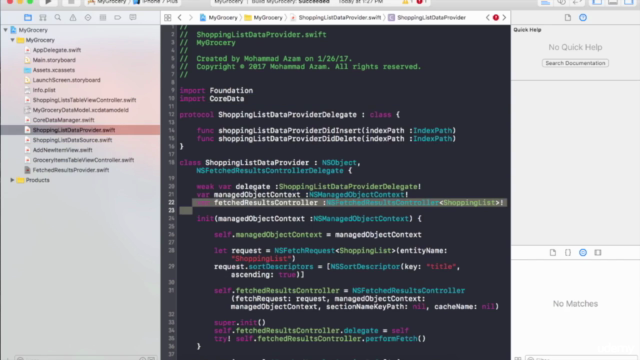Open ShoppingListDataSource.swift

pos(72,140)
